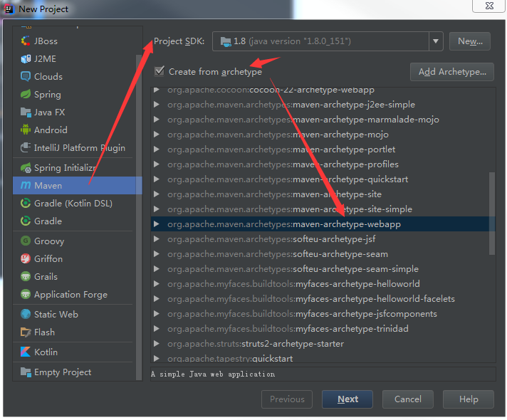Click the New... SDK button
This screenshot has width=507, height=420.
coord(470,41)
